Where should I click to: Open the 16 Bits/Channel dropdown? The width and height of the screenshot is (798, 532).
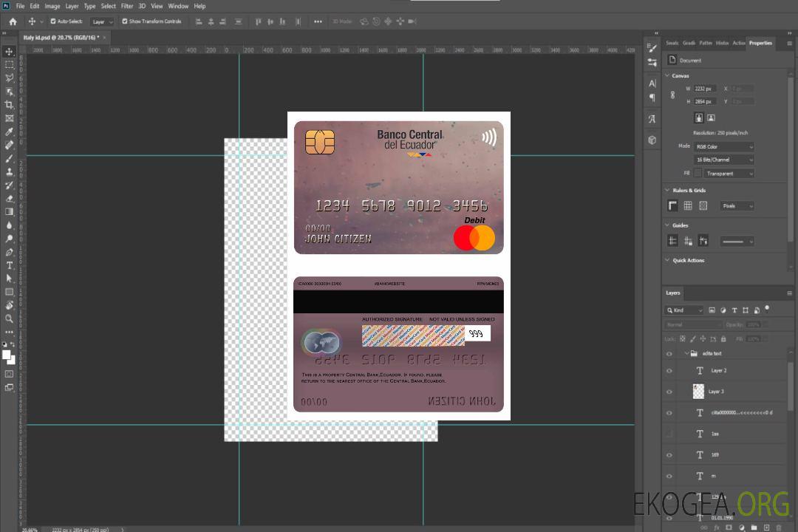(x=723, y=160)
